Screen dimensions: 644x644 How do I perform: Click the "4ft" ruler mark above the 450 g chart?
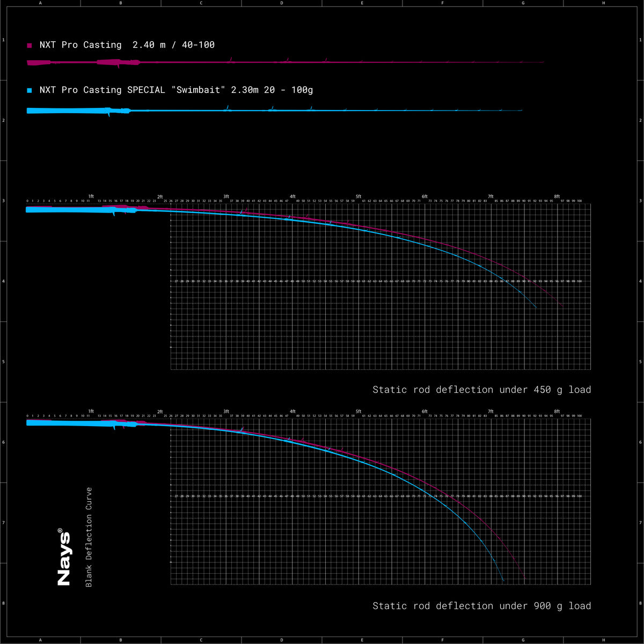292,197
